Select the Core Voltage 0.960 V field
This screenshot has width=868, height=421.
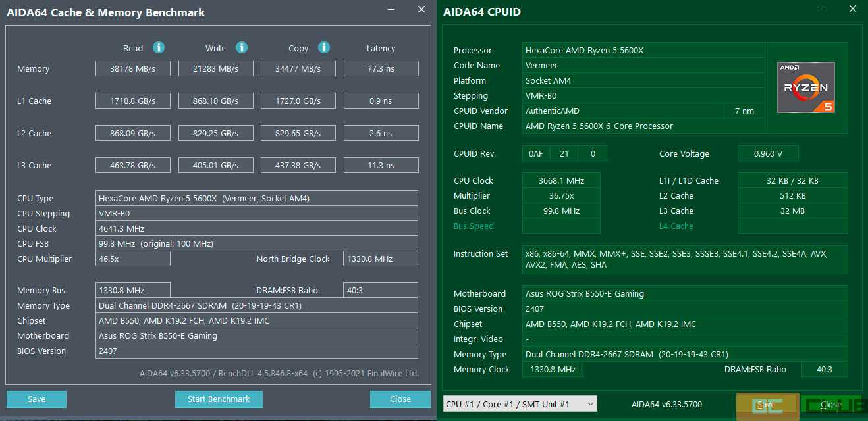click(767, 154)
